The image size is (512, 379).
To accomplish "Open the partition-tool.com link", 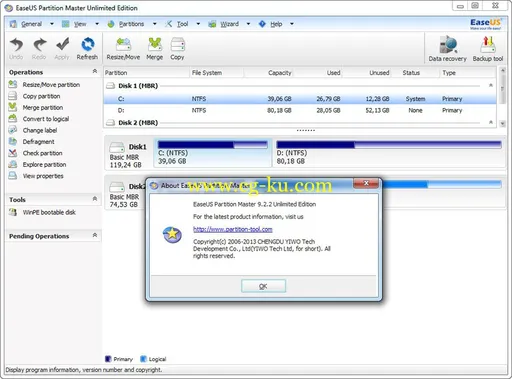I will coord(233,229).
